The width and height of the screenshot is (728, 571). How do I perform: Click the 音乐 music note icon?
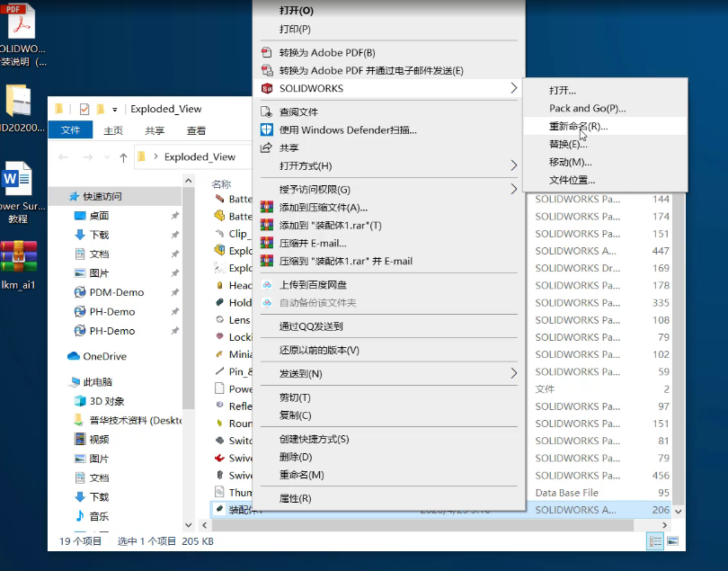tap(80, 516)
